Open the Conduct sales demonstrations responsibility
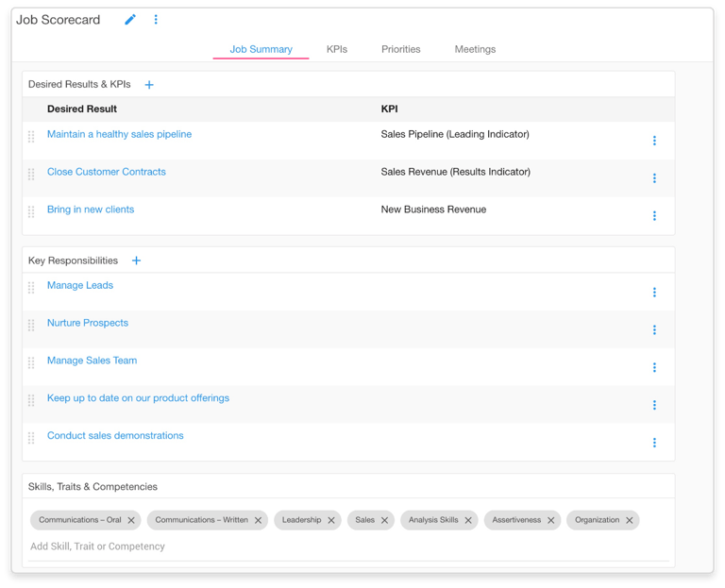Image resolution: width=725 pixels, height=588 pixels. (115, 435)
